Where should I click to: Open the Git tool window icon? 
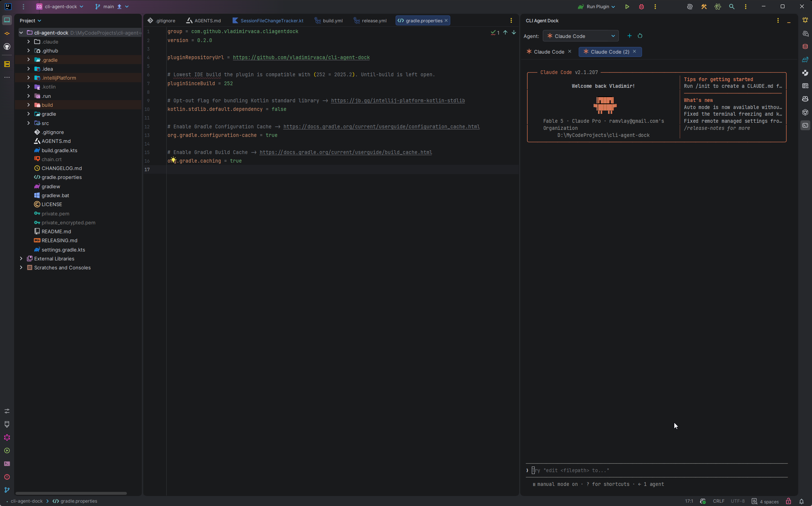(7, 490)
